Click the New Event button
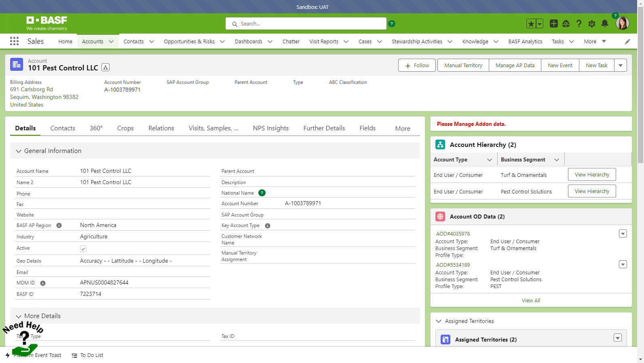Image resolution: width=644 pixels, height=363 pixels. (560, 65)
